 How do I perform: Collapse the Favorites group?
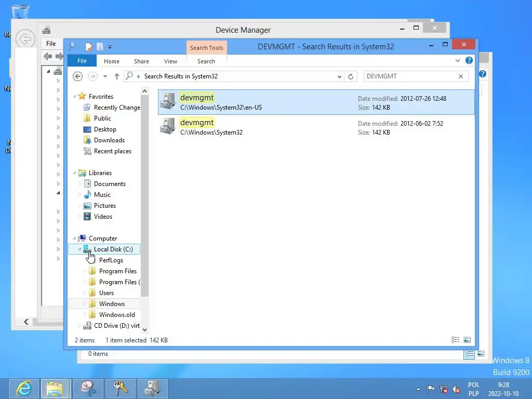(x=74, y=96)
